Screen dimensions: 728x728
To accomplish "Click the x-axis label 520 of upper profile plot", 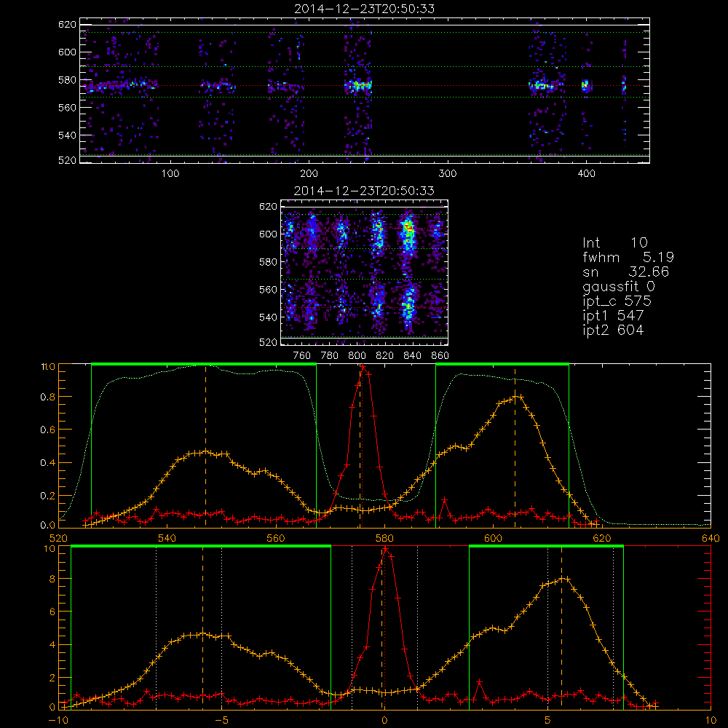I will (x=58, y=539).
